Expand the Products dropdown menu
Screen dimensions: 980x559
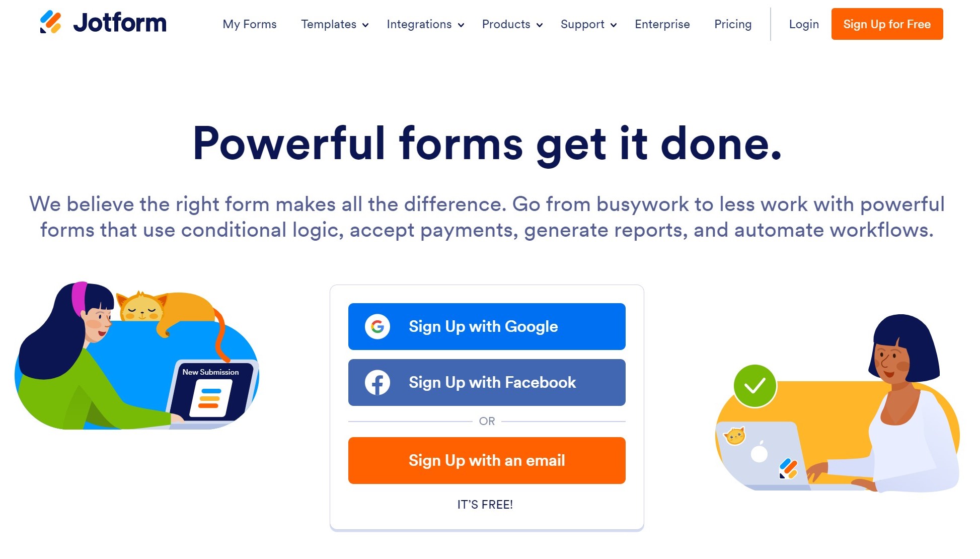click(513, 24)
